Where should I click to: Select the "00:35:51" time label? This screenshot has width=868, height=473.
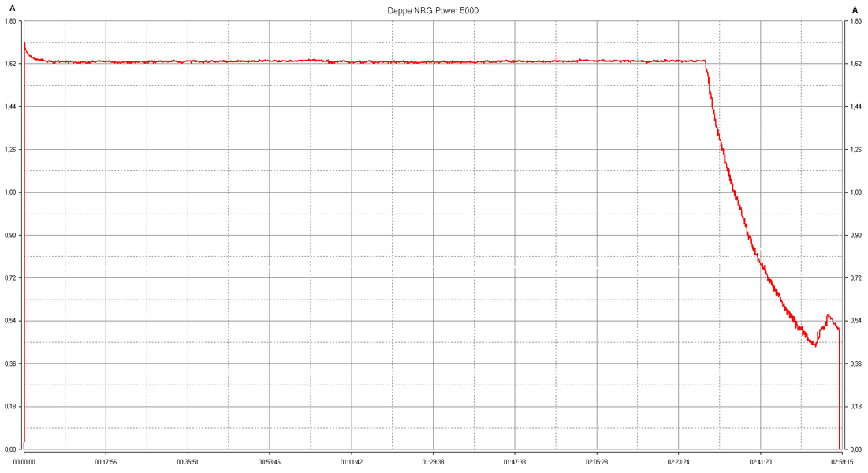coord(188,461)
